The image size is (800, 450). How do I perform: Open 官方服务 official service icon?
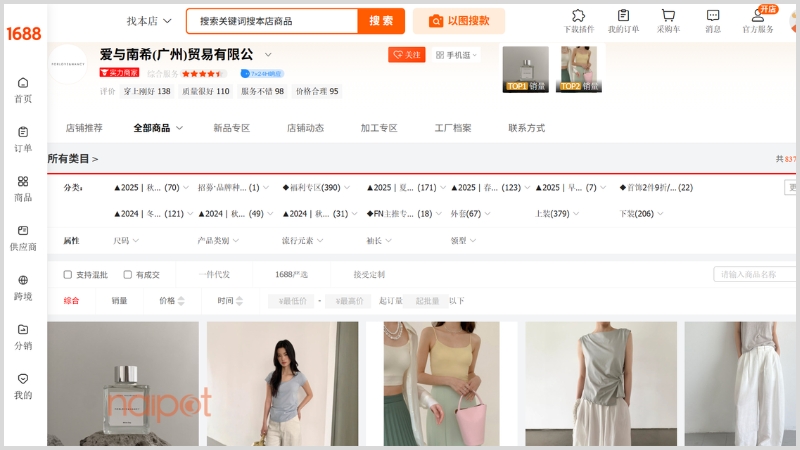coord(757,16)
